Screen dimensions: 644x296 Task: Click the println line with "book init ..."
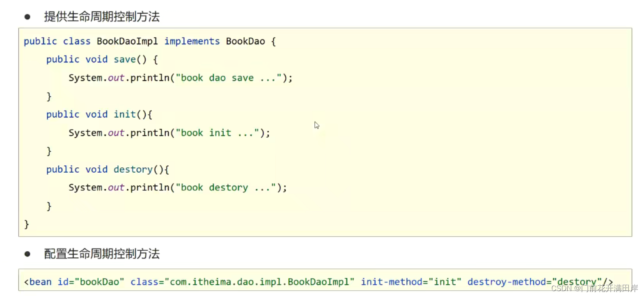(x=170, y=133)
